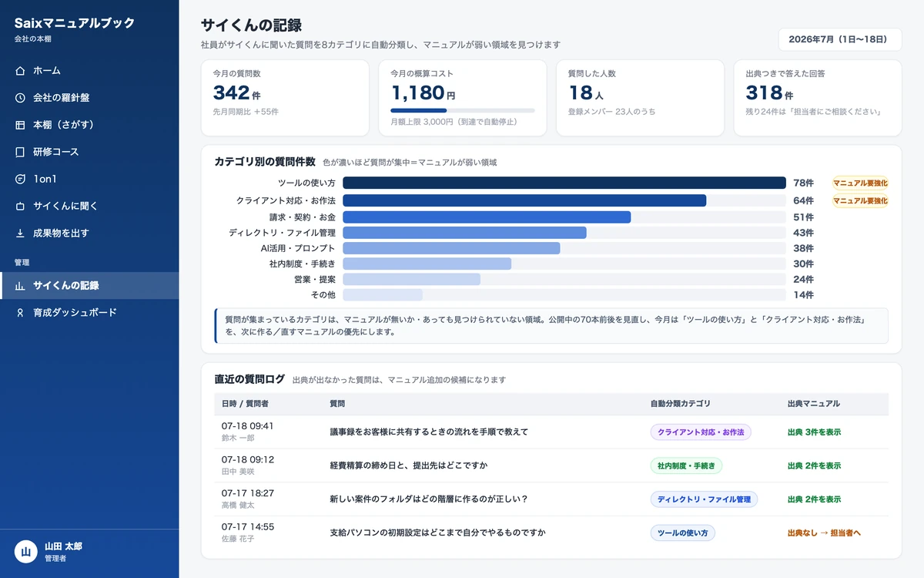Viewport: 924px width, 578px height.
Task: Click the 社内制度・手続き chart bar
Action: point(427,264)
